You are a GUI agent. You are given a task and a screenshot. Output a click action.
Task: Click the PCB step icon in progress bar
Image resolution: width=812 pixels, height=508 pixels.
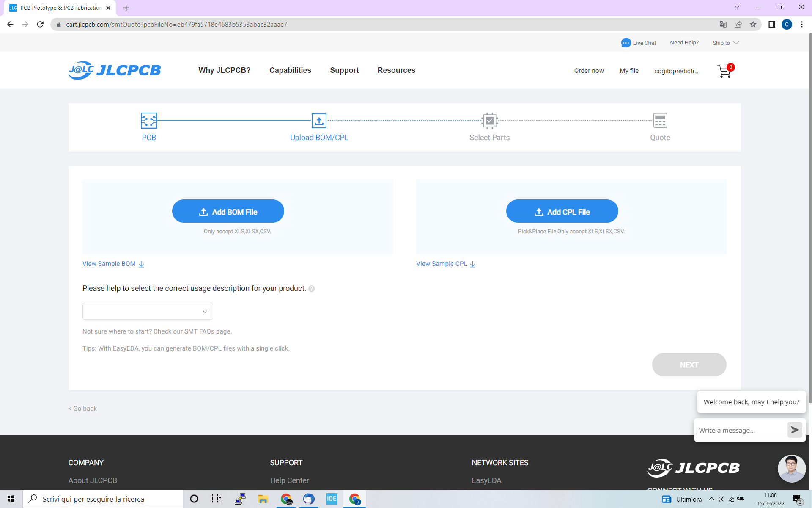click(x=148, y=121)
